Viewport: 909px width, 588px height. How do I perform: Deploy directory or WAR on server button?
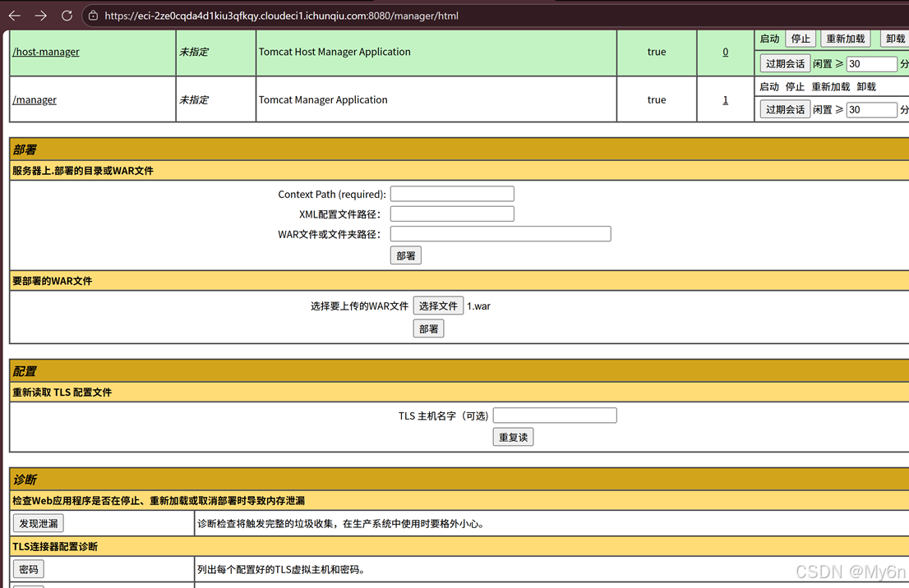[406, 255]
